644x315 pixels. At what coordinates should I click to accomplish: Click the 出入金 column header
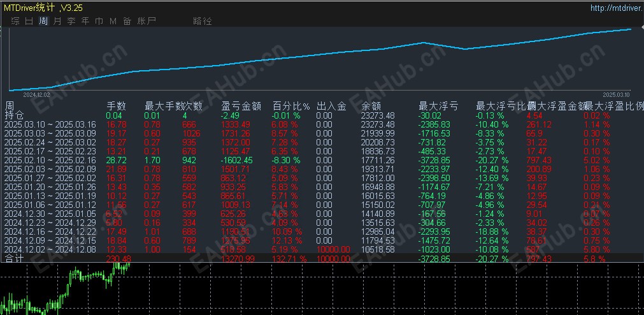pyautogui.click(x=331, y=106)
